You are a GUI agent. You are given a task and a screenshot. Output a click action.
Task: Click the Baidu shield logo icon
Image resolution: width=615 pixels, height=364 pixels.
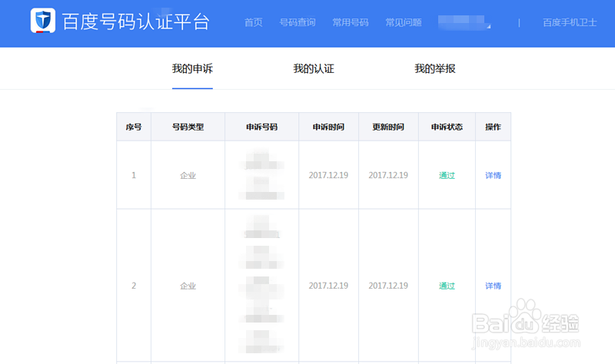click(x=43, y=21)
